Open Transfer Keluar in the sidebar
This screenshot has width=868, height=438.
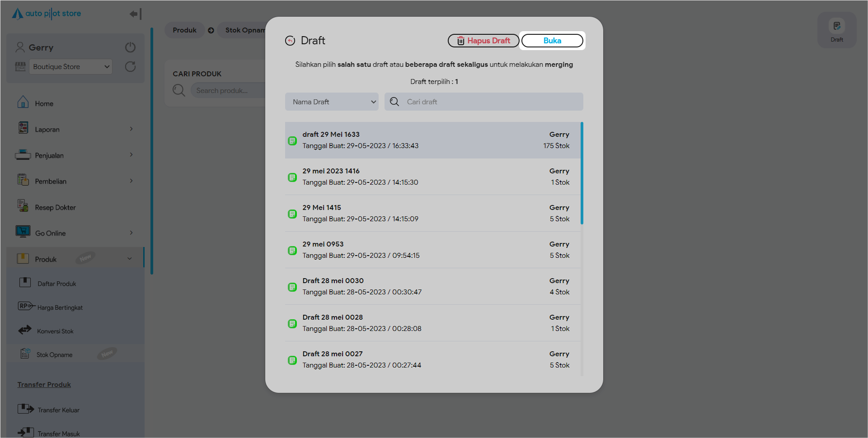(x=58, y=410)
